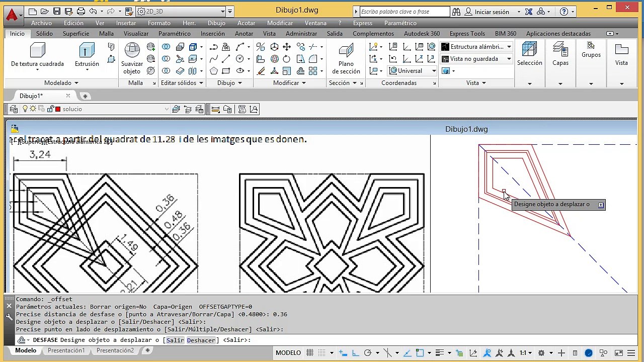The width and height of the screenshot is (644, 362).
Task: Click the binoculars search icon
Action: point(456,12)
